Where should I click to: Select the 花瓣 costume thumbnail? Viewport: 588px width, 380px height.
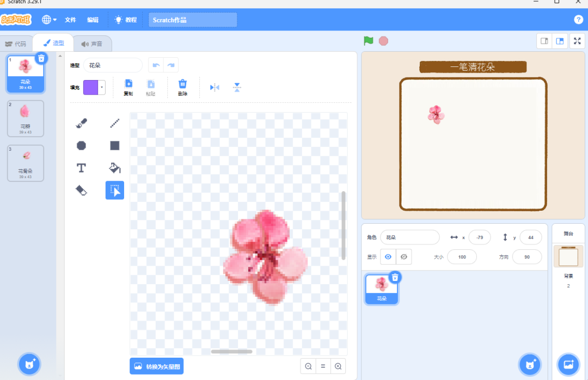pos(25,118)
